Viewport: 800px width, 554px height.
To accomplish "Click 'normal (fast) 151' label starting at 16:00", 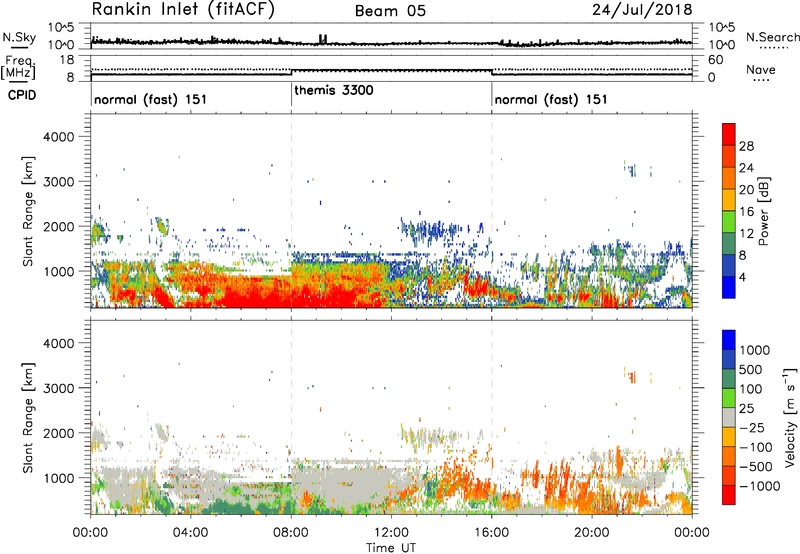I will tap(551, 99).
